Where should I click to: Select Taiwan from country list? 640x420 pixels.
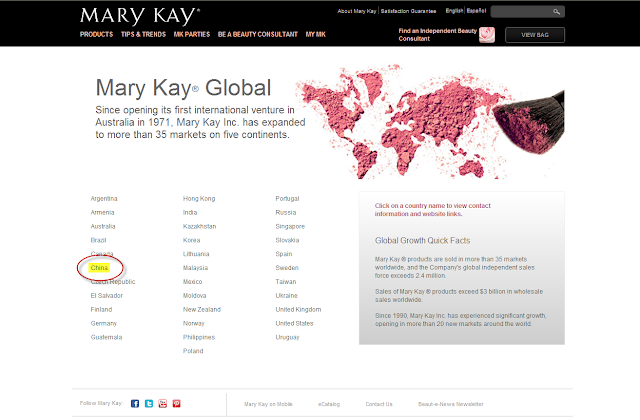coord(286,282)
